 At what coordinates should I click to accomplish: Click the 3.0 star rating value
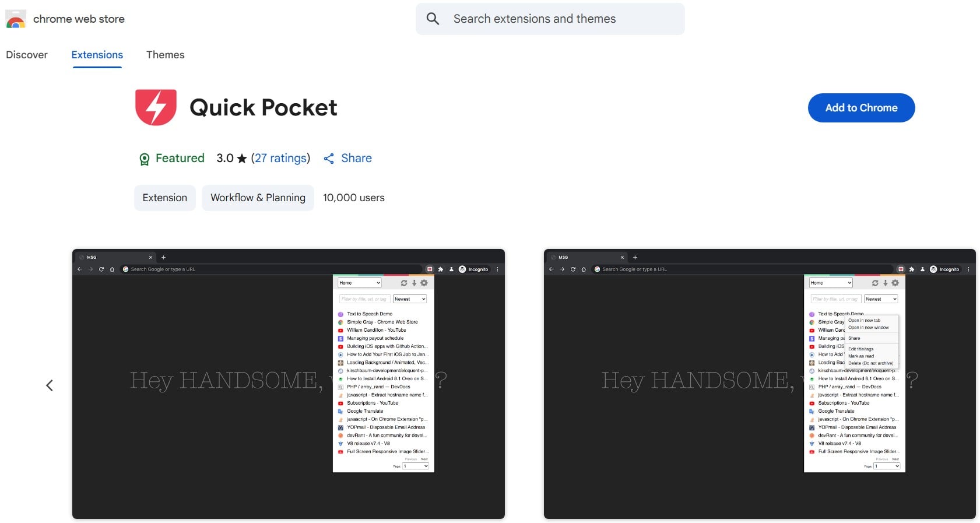pyautogui.click(x=225, y=158)
